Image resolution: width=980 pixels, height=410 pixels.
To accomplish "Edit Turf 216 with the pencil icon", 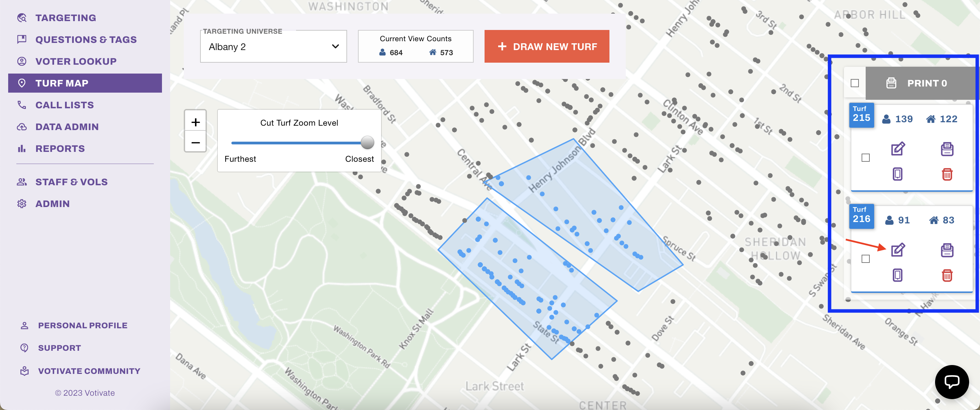I will tap(898, 250).
